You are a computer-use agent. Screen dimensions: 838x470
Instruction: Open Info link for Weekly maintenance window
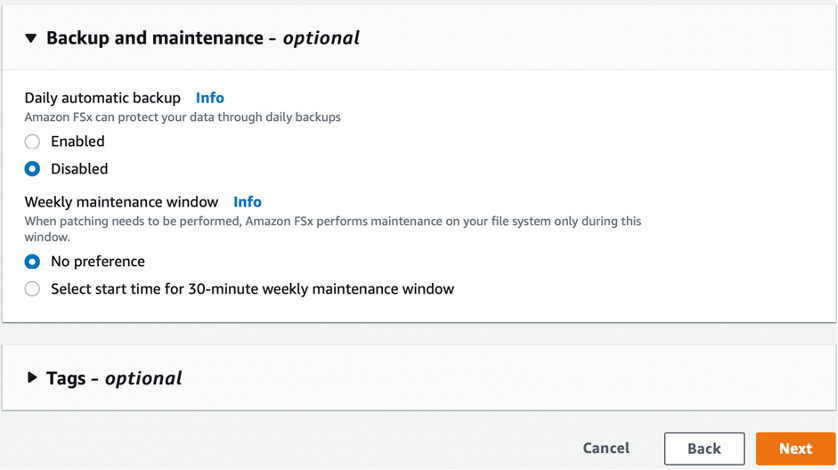pyautogui.click(x=247, y=202)
